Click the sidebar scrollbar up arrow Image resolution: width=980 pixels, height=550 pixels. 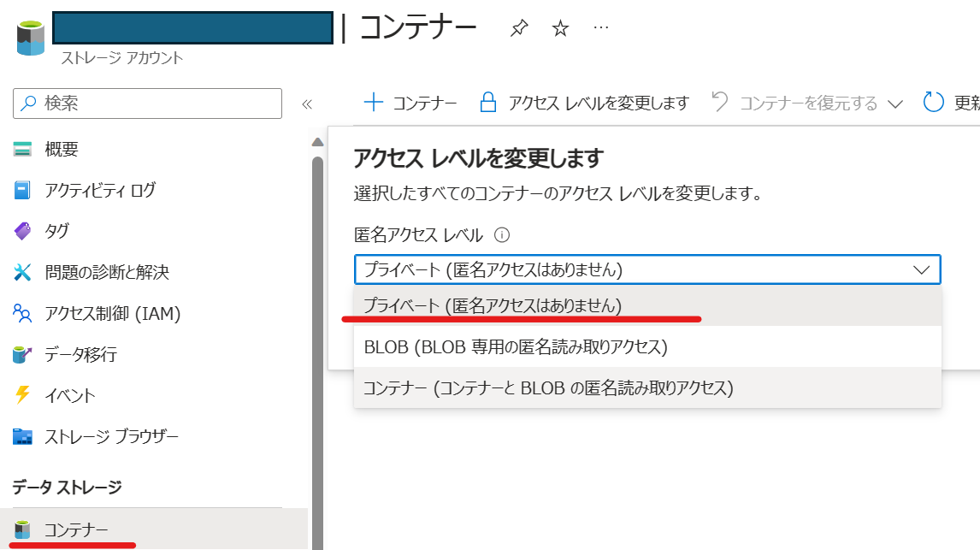coord(317,143)
